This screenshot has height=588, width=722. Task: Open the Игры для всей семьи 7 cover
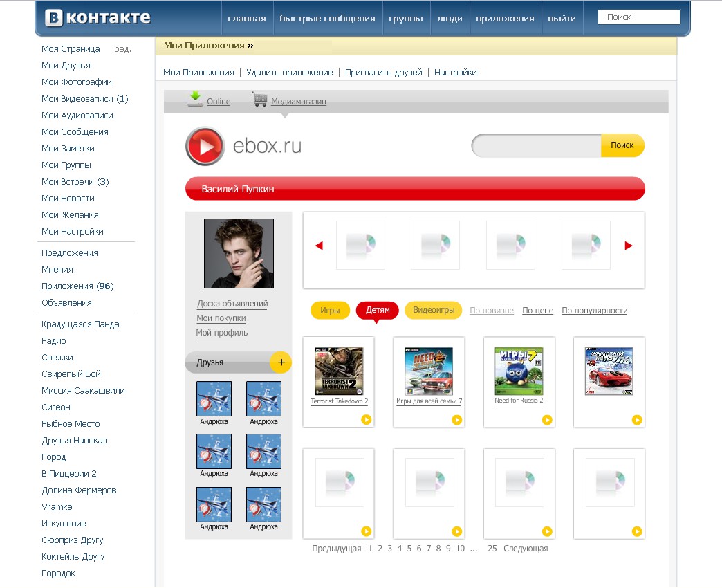coord(429,371)
